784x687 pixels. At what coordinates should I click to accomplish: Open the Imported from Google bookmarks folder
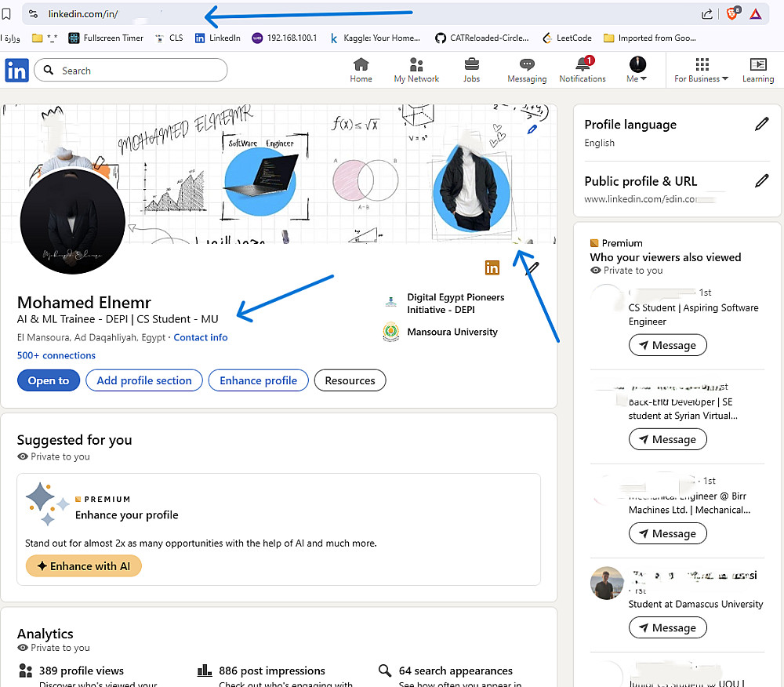click(x=649, y=38)
